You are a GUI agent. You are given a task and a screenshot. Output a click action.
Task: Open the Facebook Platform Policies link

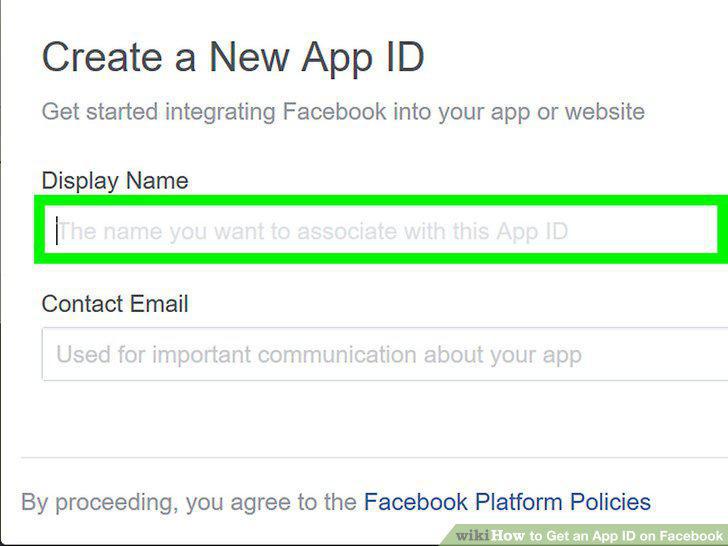tap(507, 502)
